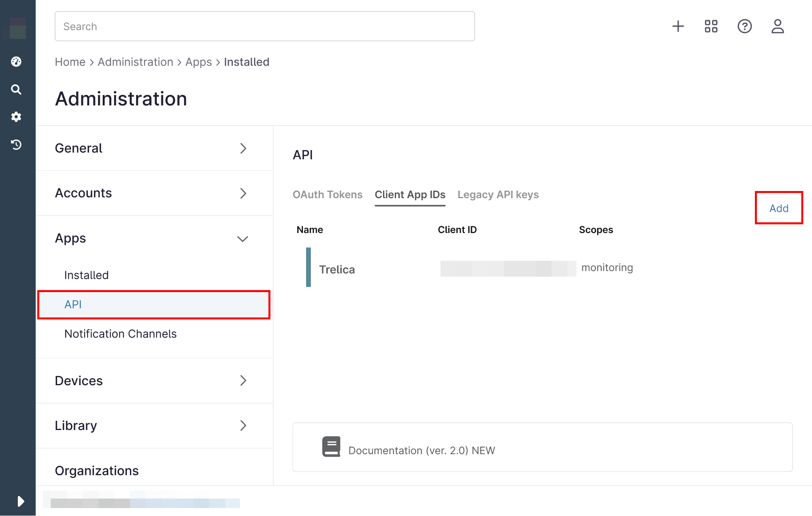Open the help question mark icon
The width and height of the screenshot is (812, 516).
pyautogui.click(x=745, y=27)
